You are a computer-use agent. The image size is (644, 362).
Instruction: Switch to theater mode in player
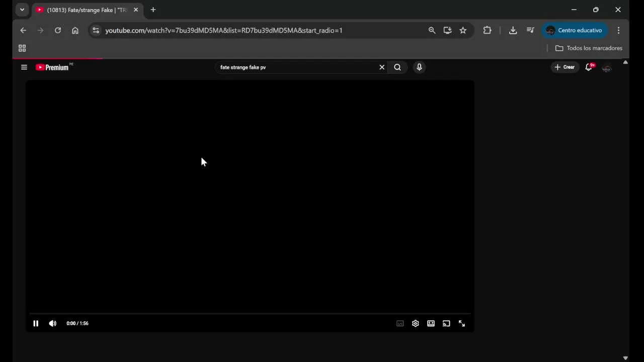431,323
